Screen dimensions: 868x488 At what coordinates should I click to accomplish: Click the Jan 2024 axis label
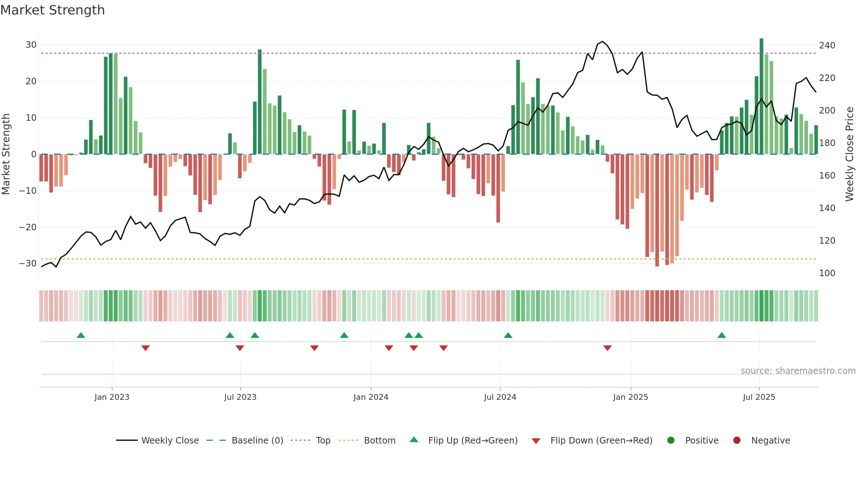point(371,397)
